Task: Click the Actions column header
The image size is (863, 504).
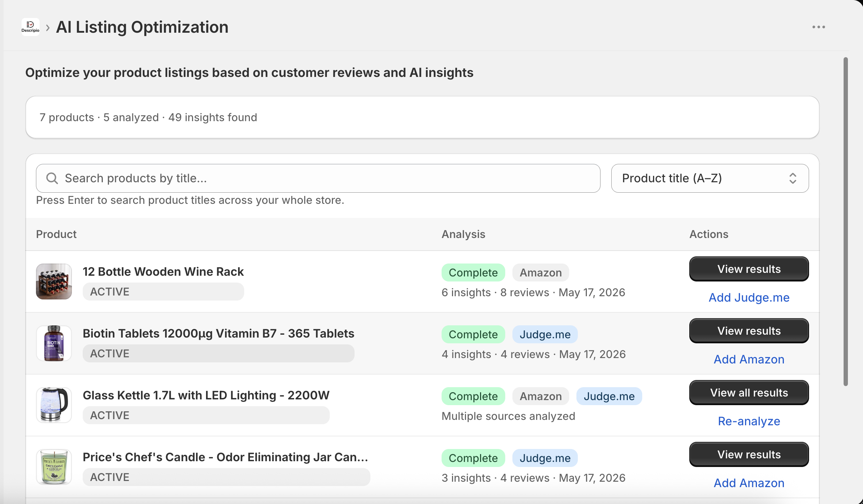Action: click(709, 234)
